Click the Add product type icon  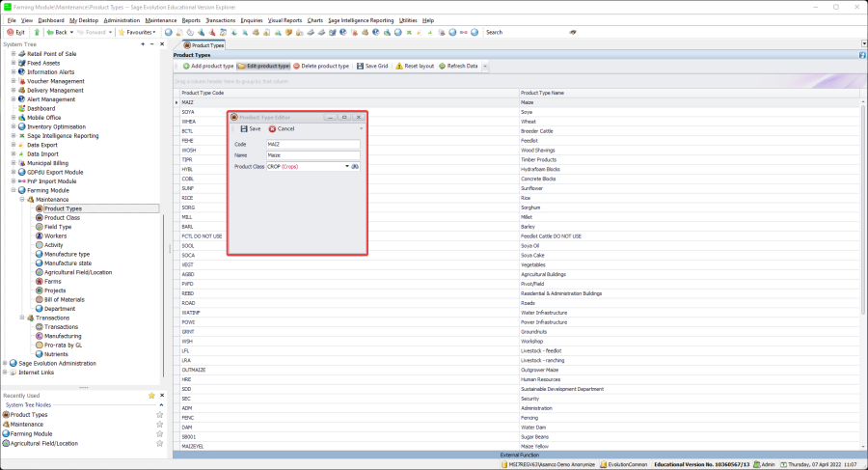pos(186,66)
